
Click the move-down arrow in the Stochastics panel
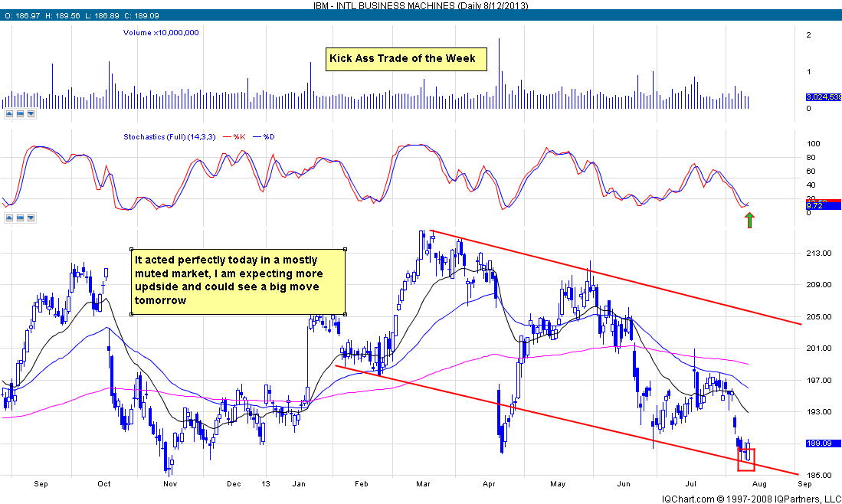31,218
